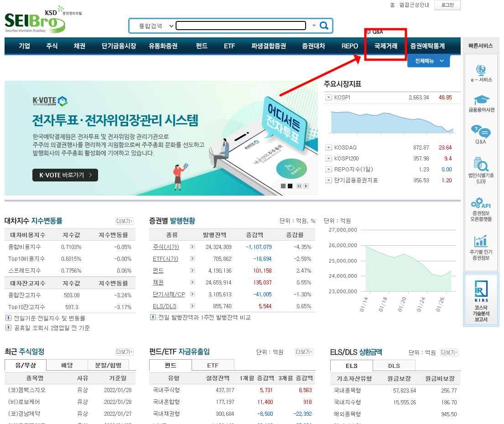Open the 금융용어사전 graduation cap icon

481,99
